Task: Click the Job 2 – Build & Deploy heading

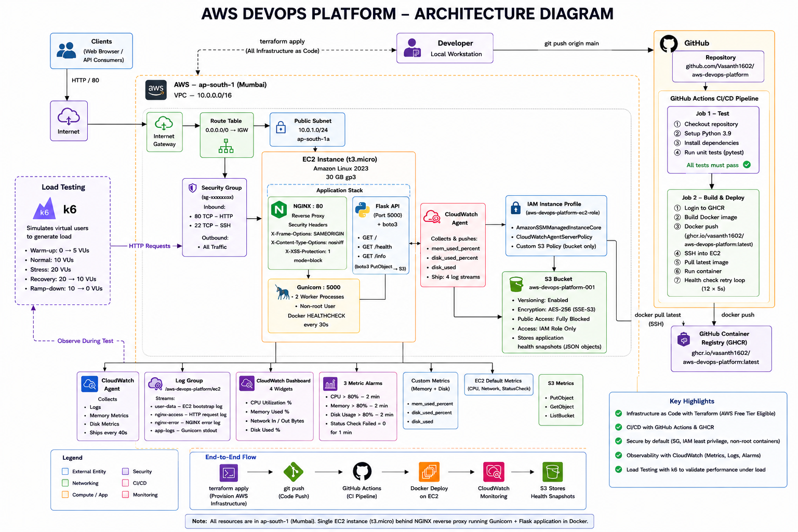Action: point(713,197)
